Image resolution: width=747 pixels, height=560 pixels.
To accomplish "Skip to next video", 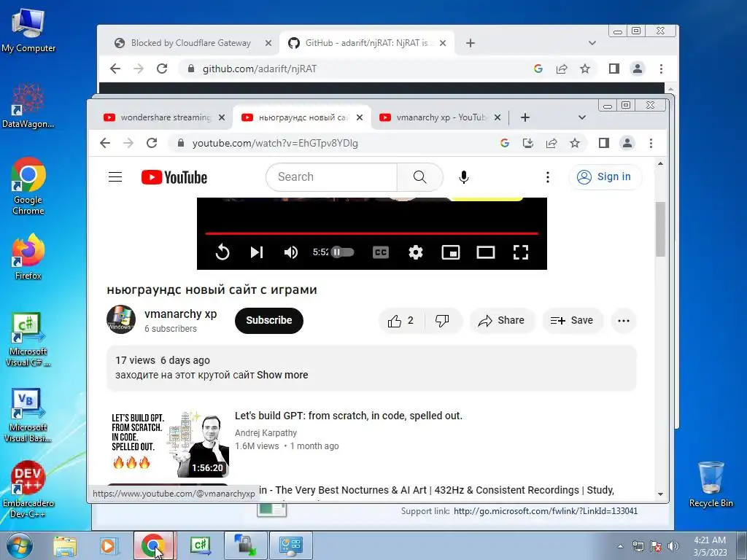I will pos(257,252).
